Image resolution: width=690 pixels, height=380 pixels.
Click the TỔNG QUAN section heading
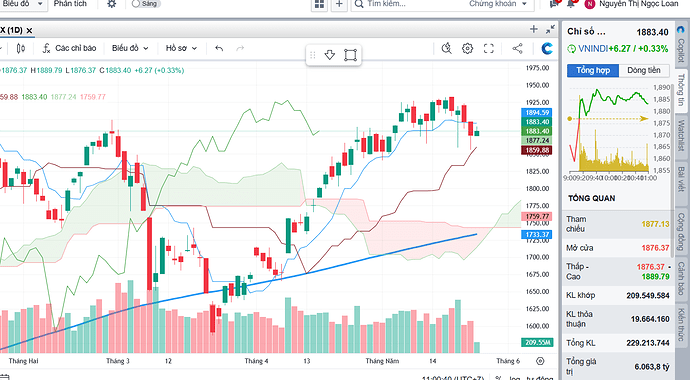[x=591, y=198]
